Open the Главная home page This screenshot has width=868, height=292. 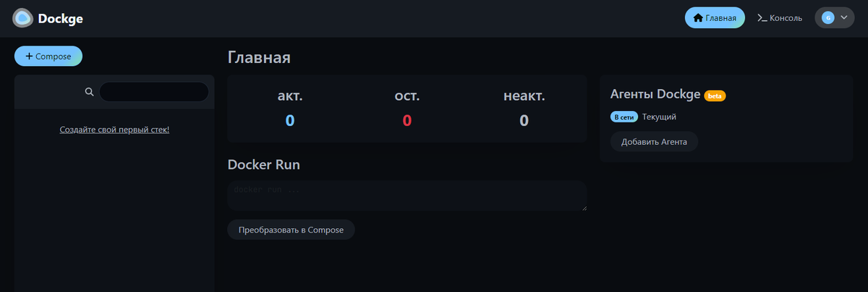click(715, 18)
